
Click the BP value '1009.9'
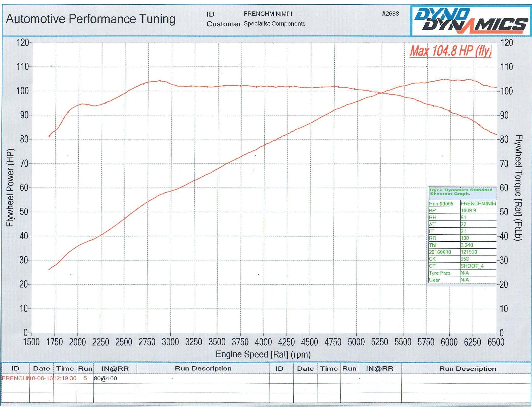click(468, 210)
